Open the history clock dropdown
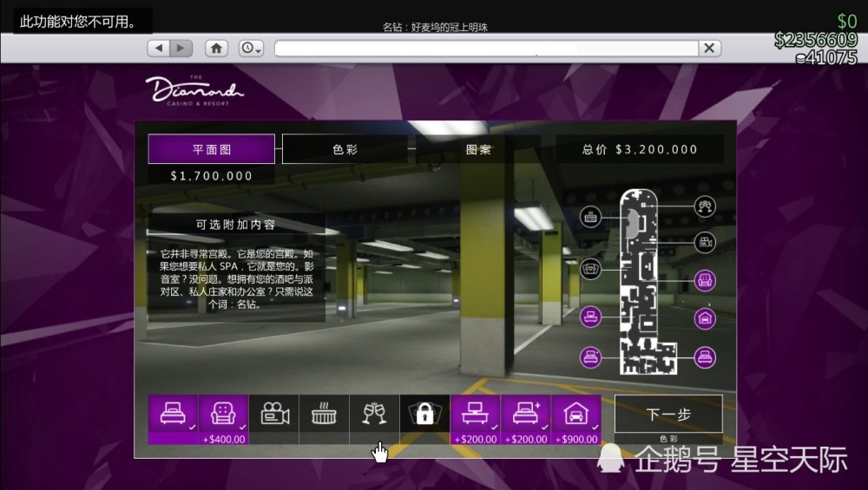The width and height of the screenshot is (868, 490). pos(251,48)
